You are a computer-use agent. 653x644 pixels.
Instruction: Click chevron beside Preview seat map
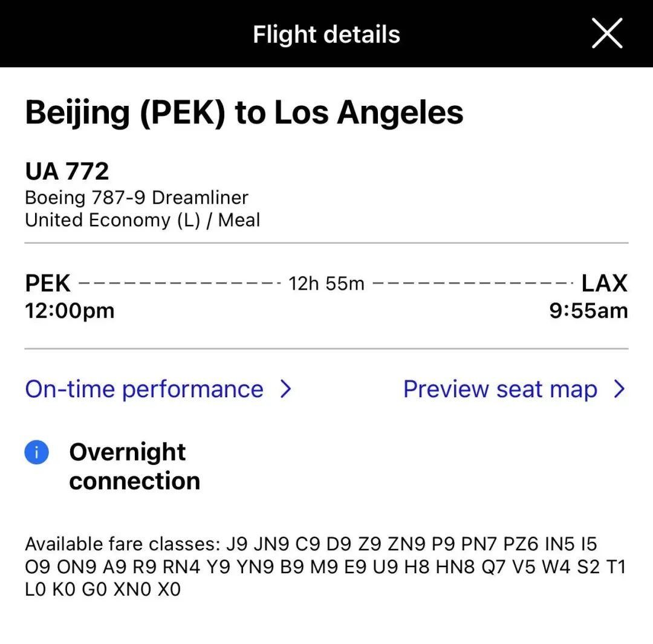click(619, 389)
